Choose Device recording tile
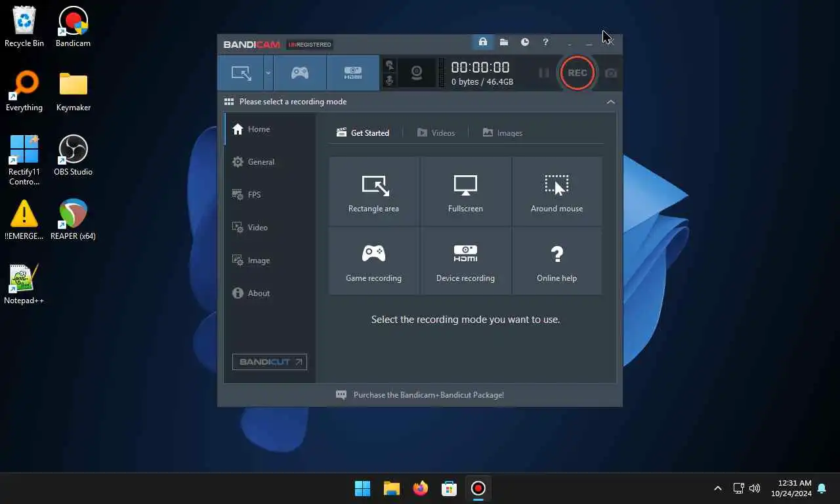840x504 pixels. tap(465, 261)
